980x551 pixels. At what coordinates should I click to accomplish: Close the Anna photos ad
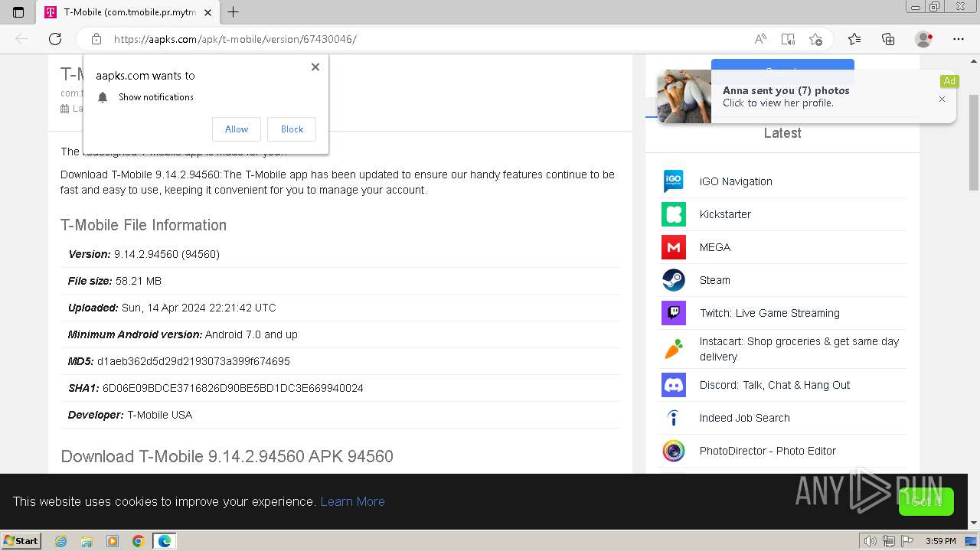click(942, 99)
